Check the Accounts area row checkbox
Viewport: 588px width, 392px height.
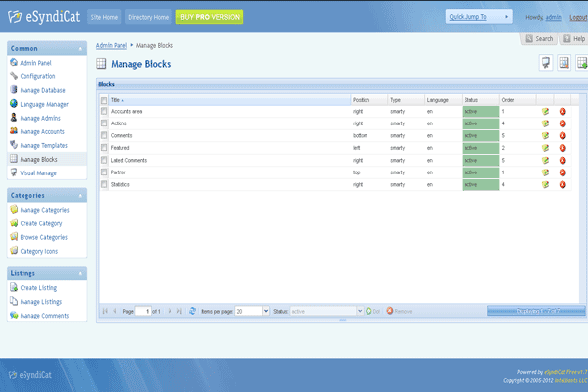(x=104, y=112)
